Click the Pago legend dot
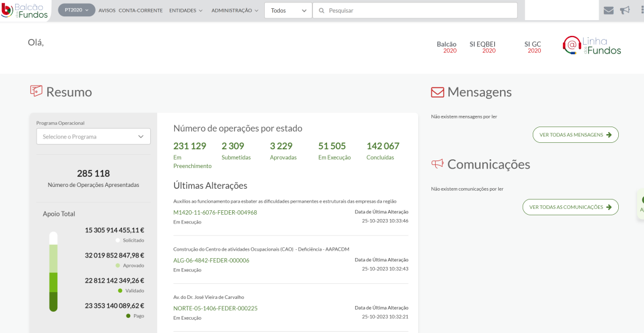The height and width of the screenshot is (333, 644). click(x=128, y=316)
